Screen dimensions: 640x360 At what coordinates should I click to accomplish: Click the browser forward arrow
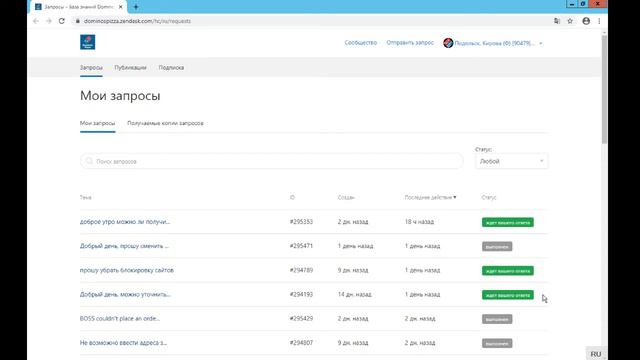click(x=49, y=21)
